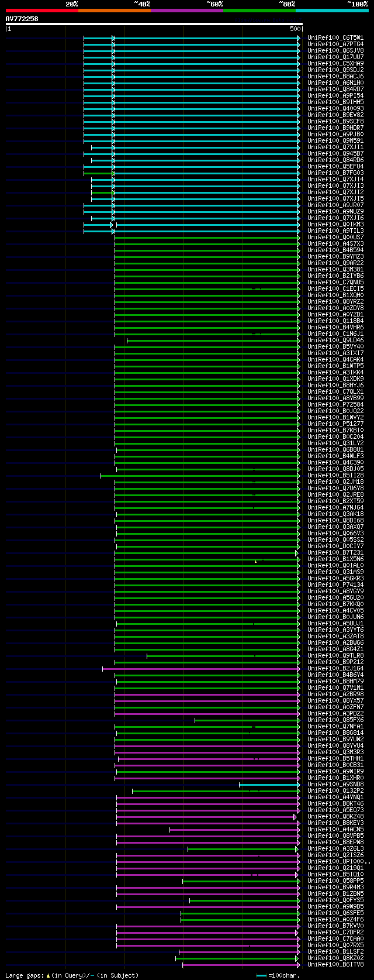Open hit UniRef100_C6T5W1

tap(335, 37)
